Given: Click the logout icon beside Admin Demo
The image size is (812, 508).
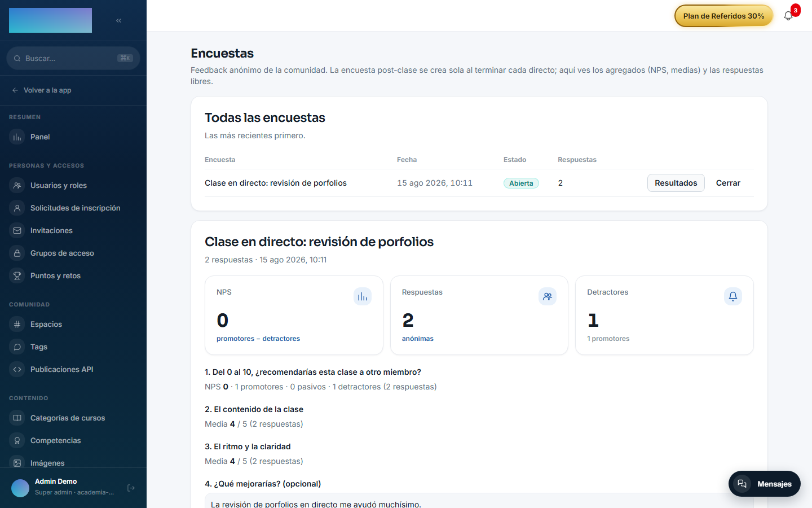Looking at the screenshot, I should pos(131,488).
